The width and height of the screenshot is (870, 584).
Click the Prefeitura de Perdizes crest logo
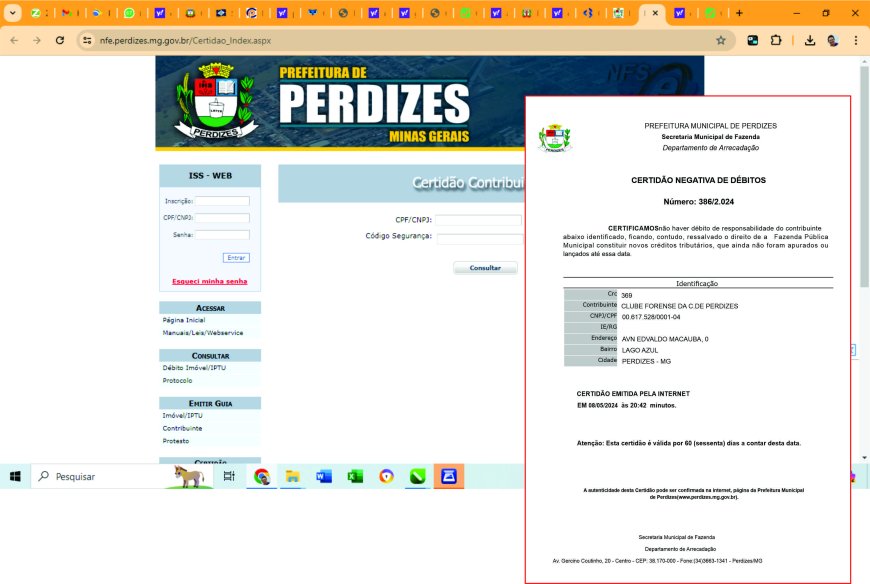pyautogui.click(x=216, y=101)
